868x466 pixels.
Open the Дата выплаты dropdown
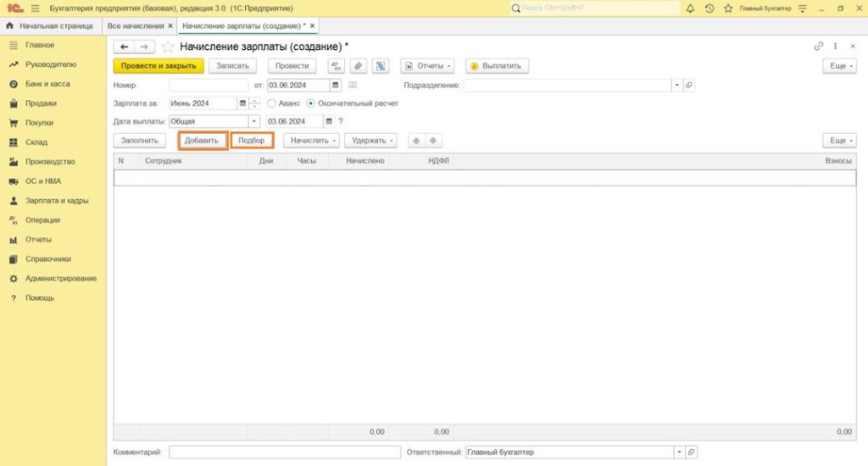click(x=253, y=121)
